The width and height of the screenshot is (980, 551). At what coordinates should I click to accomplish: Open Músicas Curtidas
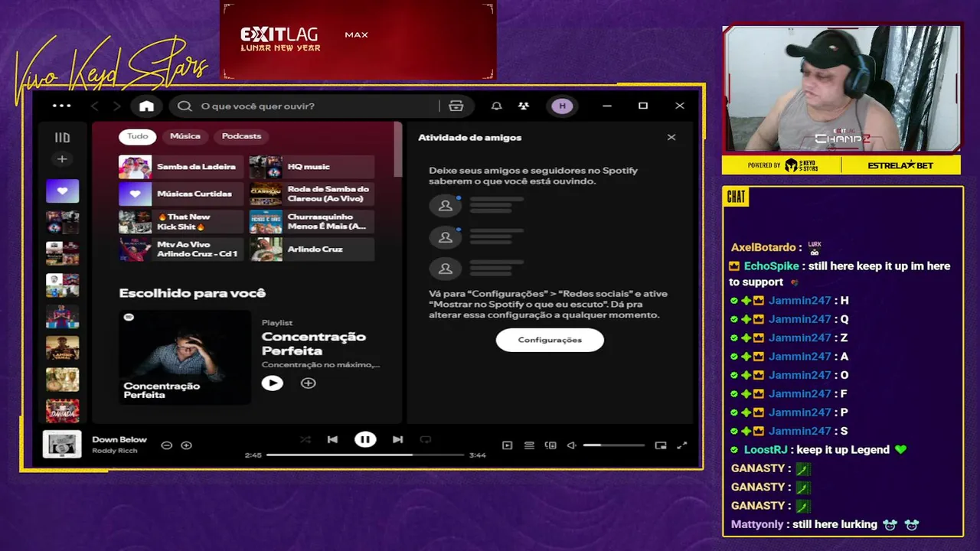click(181, 194)
